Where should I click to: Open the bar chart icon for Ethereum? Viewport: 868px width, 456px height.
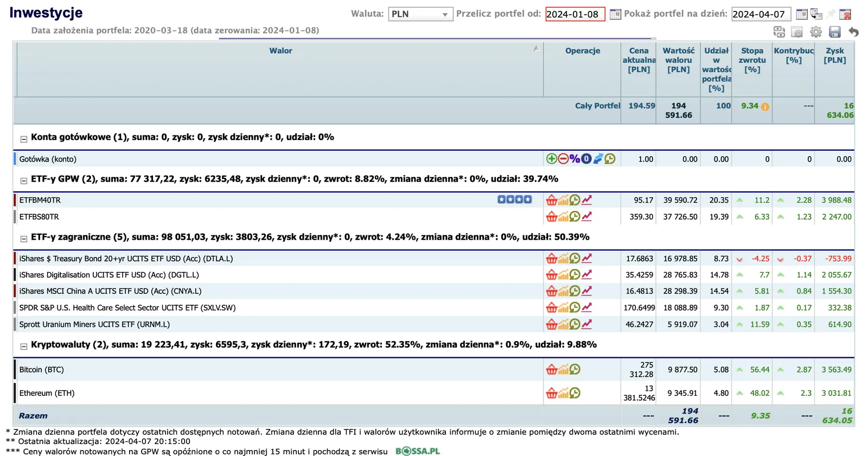click(563, 393)
